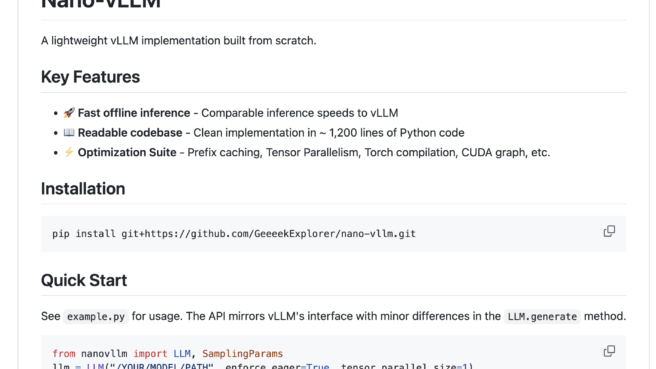Click the lightweight vLLM implementation description line
The width and height of the screenshot is (656, 369).
click(x=179, y=41)
